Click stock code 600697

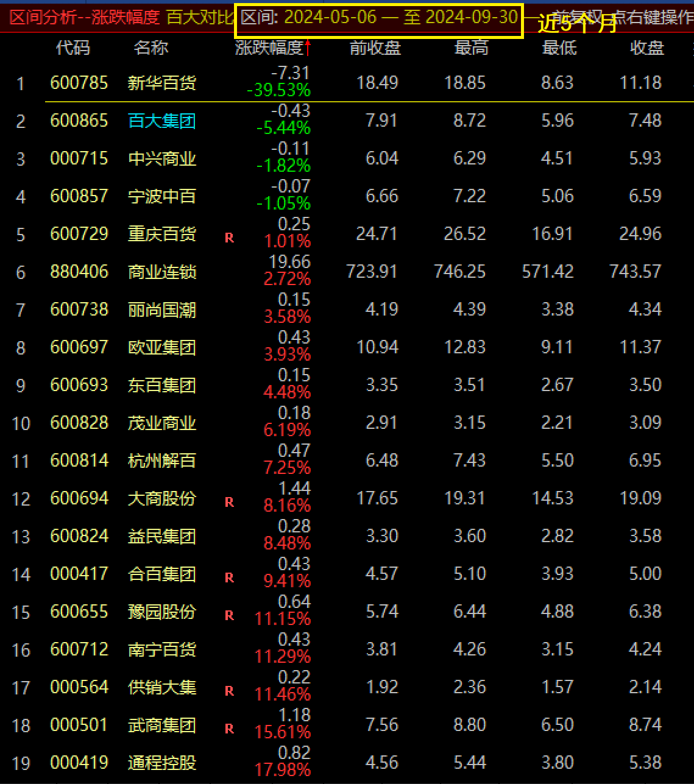(x=79, y=347)
